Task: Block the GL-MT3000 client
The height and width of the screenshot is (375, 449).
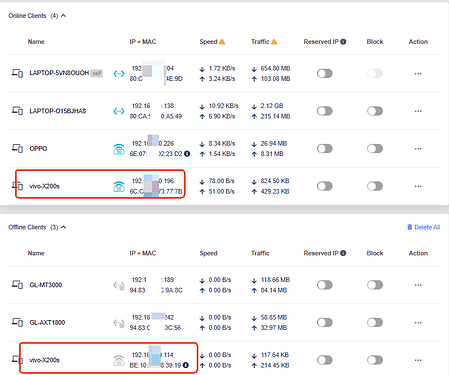Action: coord(375,285)
